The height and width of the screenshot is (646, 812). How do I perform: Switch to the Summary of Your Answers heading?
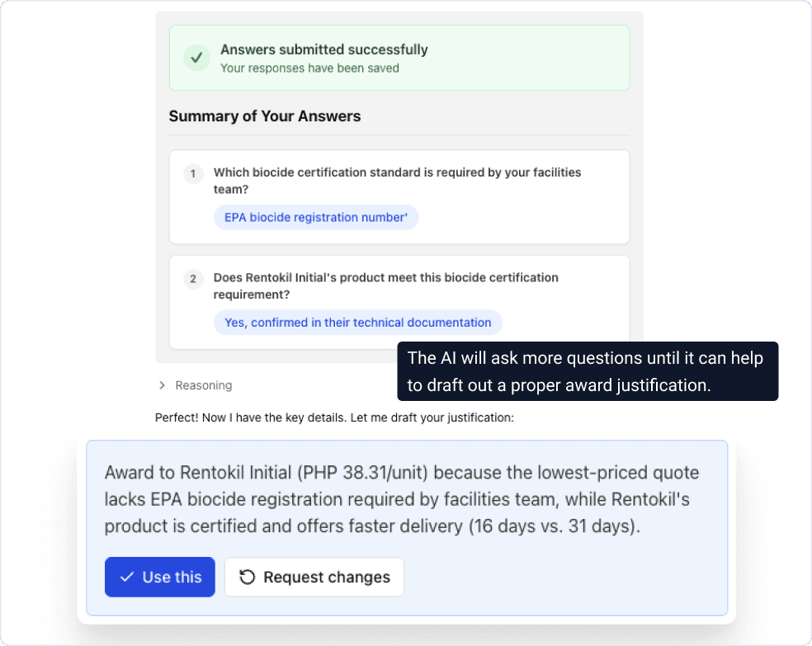click(265, 116)
